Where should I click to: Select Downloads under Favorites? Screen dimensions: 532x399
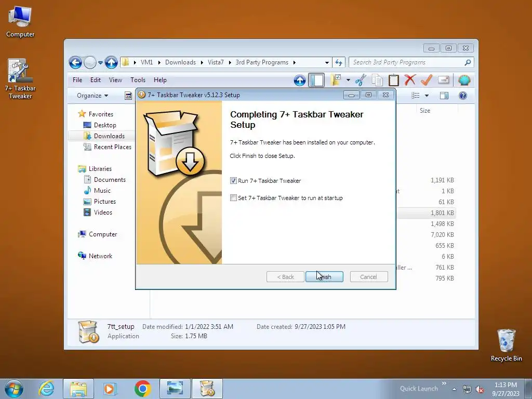109,136
